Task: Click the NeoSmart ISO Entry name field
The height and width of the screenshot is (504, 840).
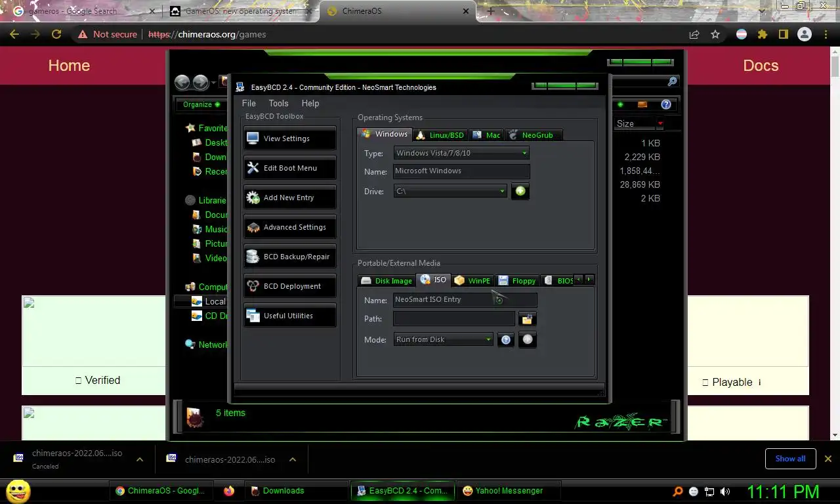Action: [x=465, y=299]
